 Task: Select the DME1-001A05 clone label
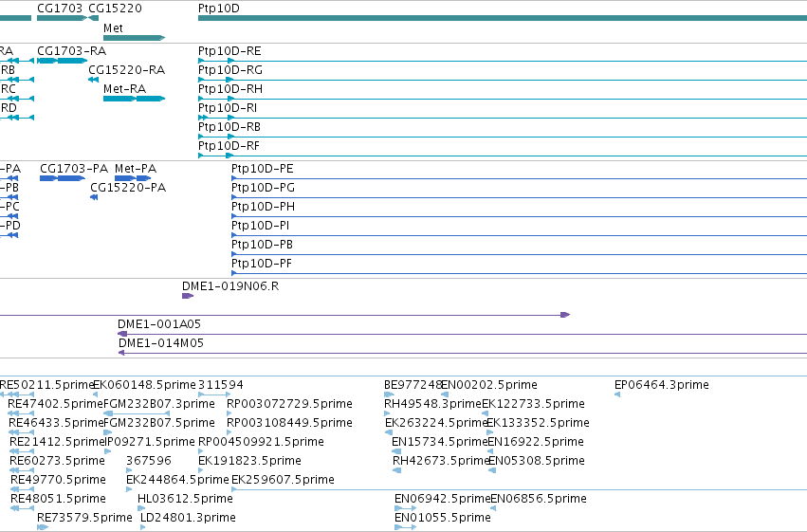coord(159,324)
